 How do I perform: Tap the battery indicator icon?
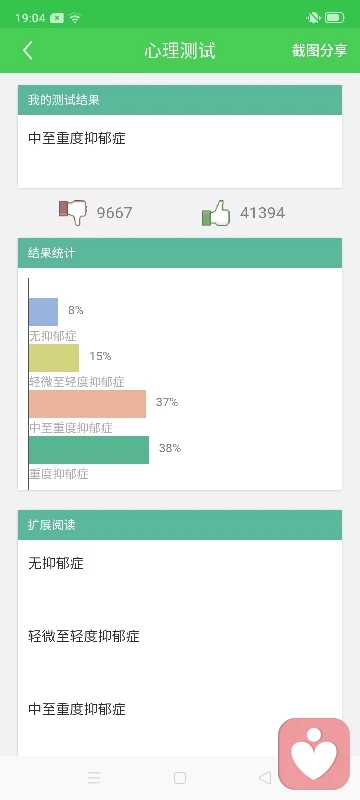(335, 18)
